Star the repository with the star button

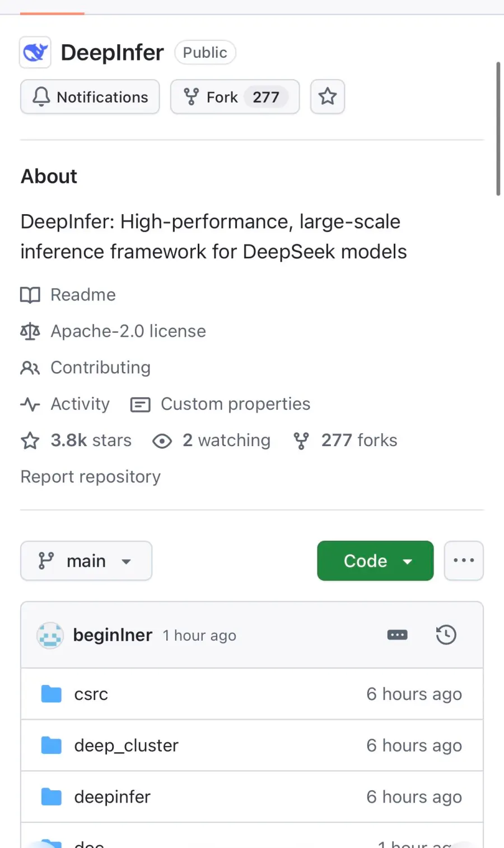[328, 97]
